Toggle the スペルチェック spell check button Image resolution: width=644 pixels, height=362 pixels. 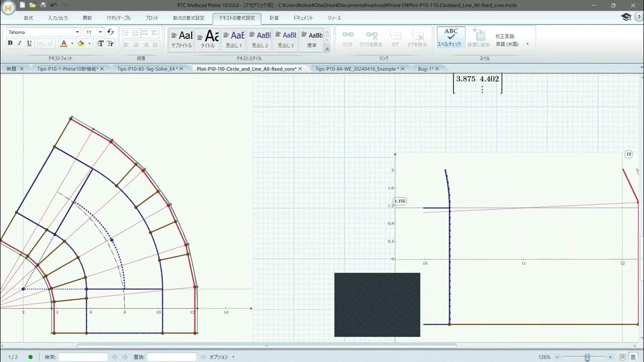[451, 38]
